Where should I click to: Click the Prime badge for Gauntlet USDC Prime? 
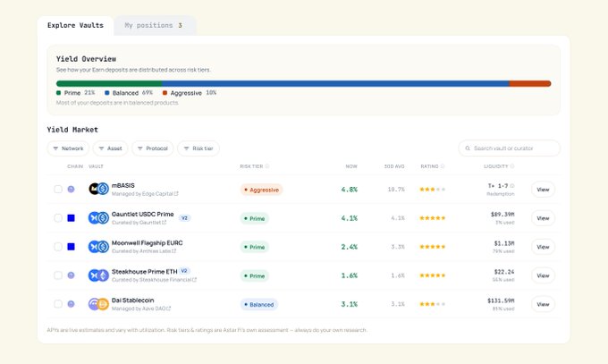pos(254,218)
